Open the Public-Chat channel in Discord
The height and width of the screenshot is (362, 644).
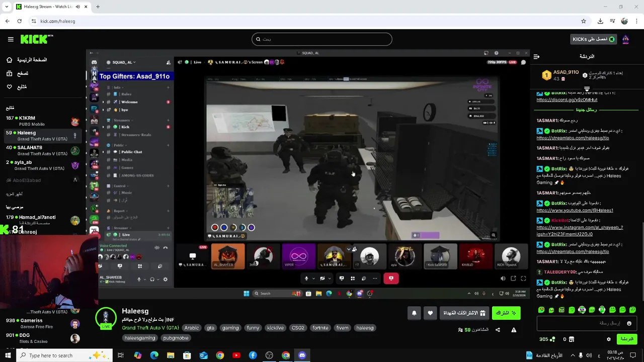pos(132,152)
